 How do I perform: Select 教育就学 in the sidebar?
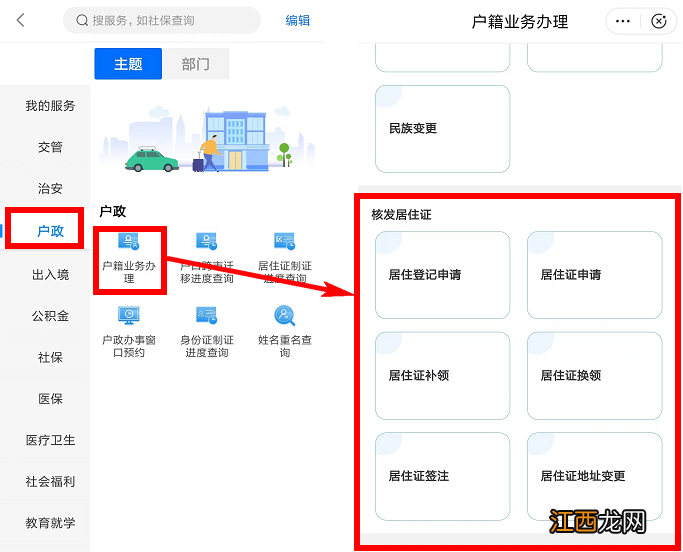pos(50,523)
